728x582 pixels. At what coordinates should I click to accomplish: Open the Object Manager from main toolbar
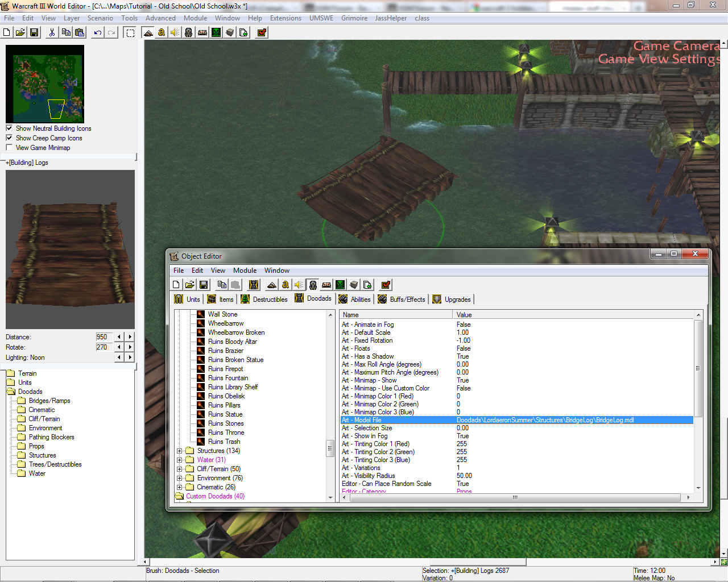pos(230,32)
